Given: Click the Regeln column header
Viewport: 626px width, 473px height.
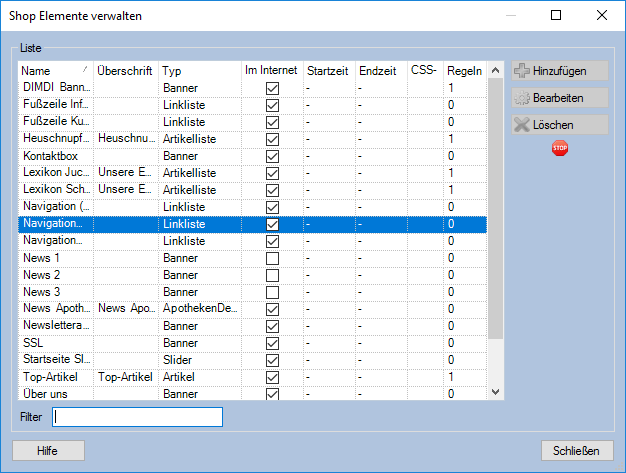Looking at the screenshot, I should click(464, 71).
